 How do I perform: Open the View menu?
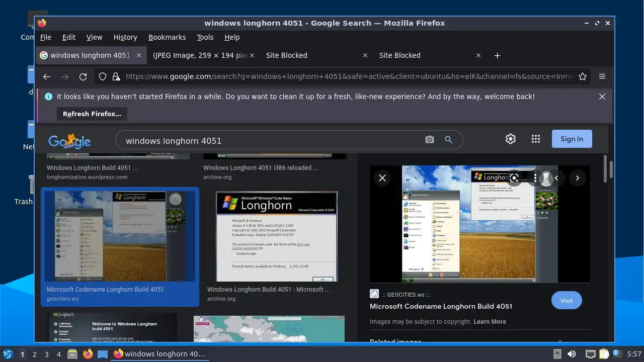pos(94,37)
